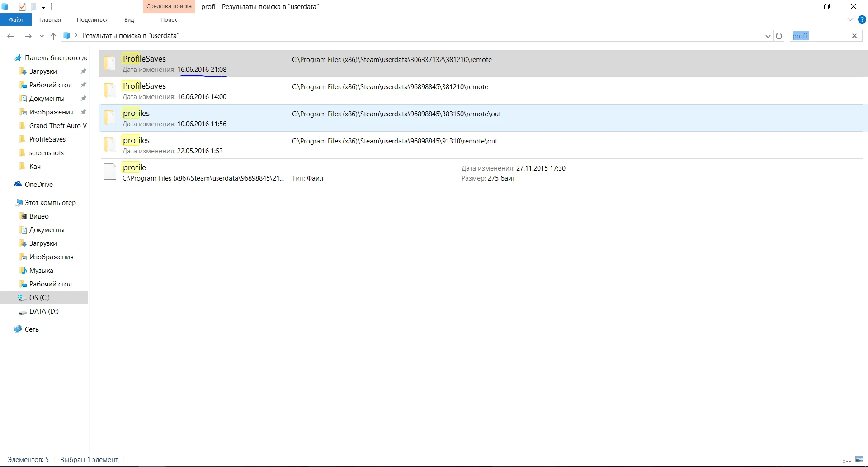Switch to the Вид ribbon tab
Image resolution: width=868 pixels, height=467 pixels.
pyautogui.click(x=129, y=19)
